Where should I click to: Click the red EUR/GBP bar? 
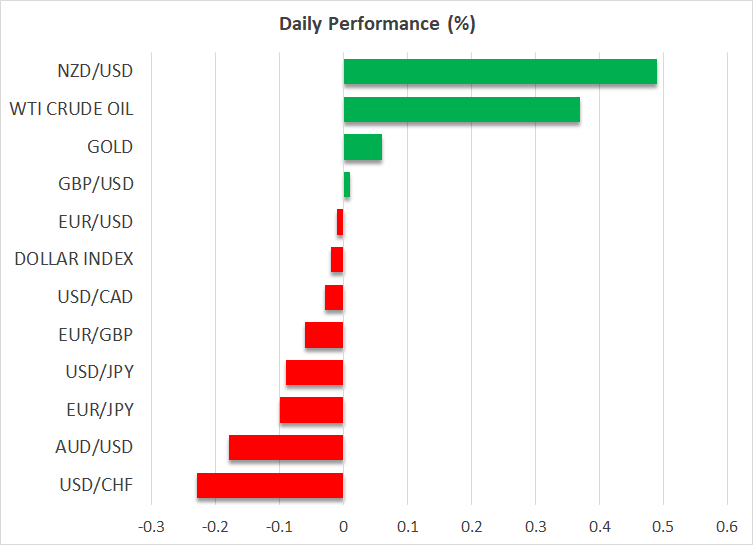click(324, 335)
